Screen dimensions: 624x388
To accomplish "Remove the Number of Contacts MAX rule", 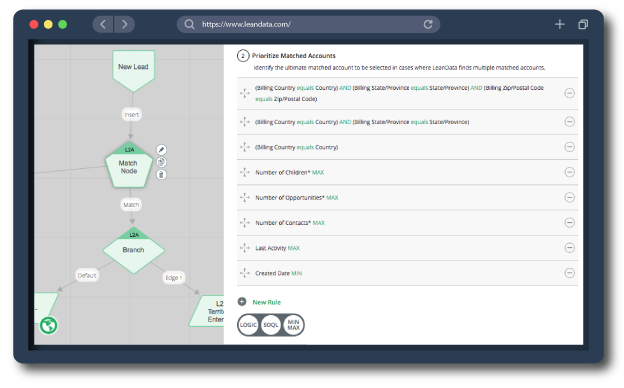I will point(569,222).
